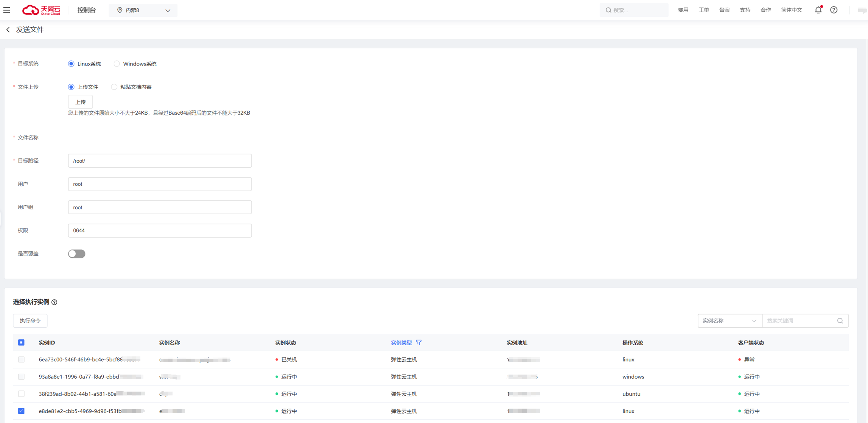Select the Windows系统 radio button
This screenshot has width=868, height=423.
pos(117,64)
